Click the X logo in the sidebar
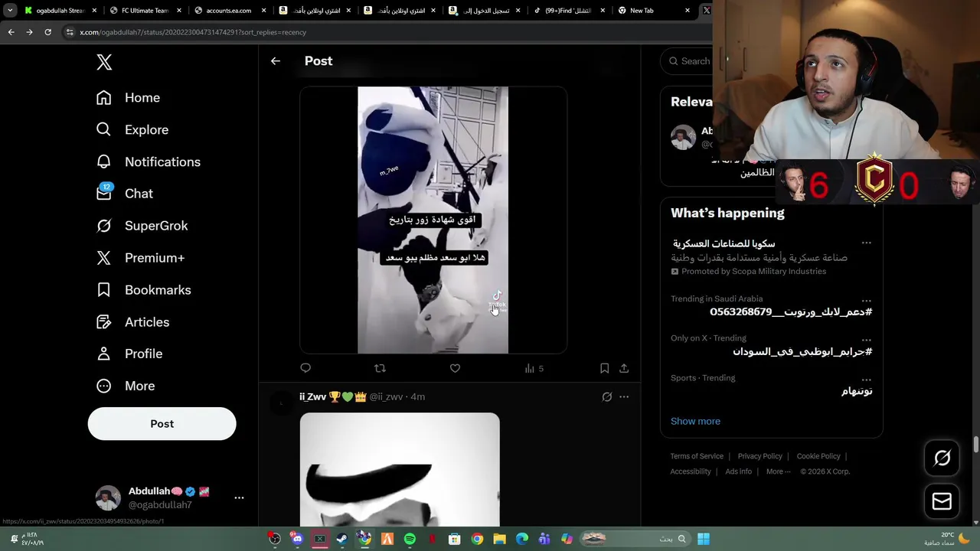980x551 pixels. (x=104, y=63)
